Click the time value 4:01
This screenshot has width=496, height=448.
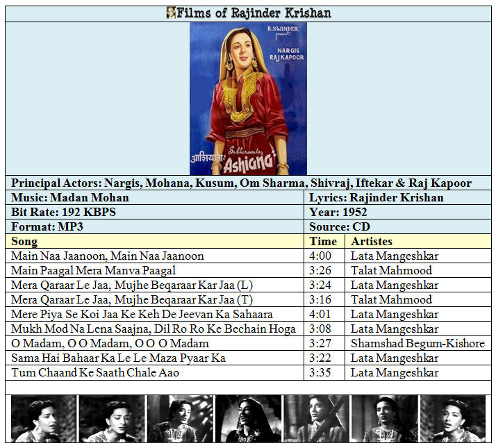tap(320, 314)
